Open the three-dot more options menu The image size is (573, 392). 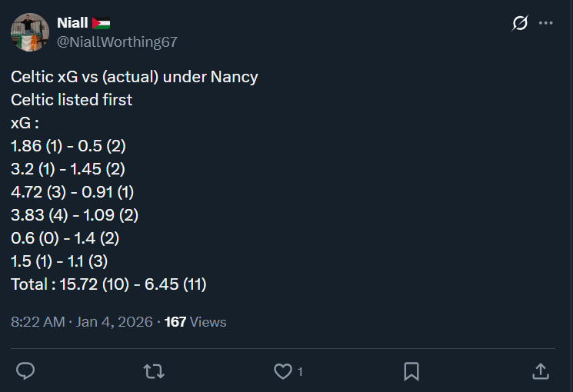546,23
